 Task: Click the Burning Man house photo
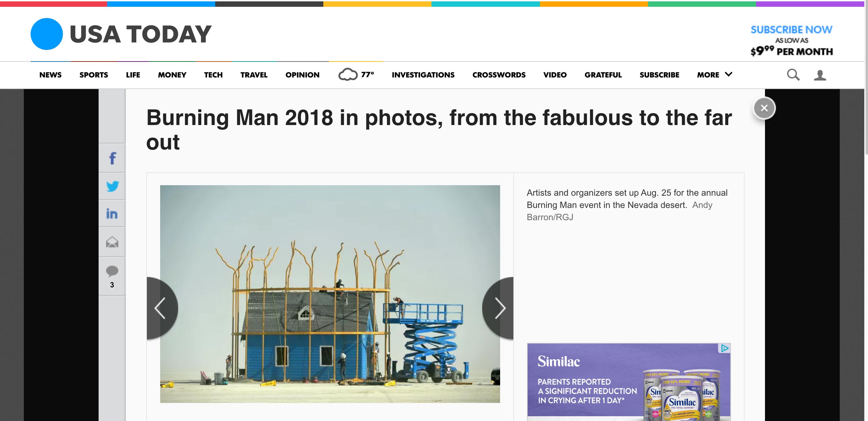pos(330,294)
